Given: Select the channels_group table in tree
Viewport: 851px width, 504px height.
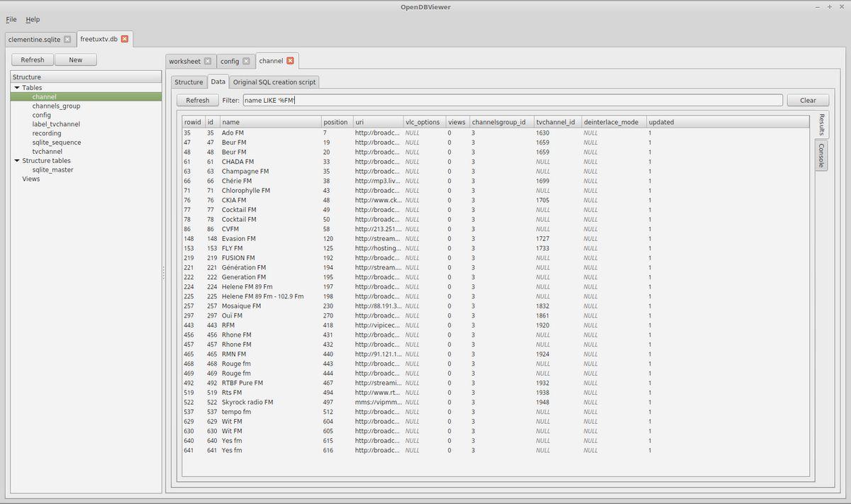Looking at the screenshot, I should point(56,106).
